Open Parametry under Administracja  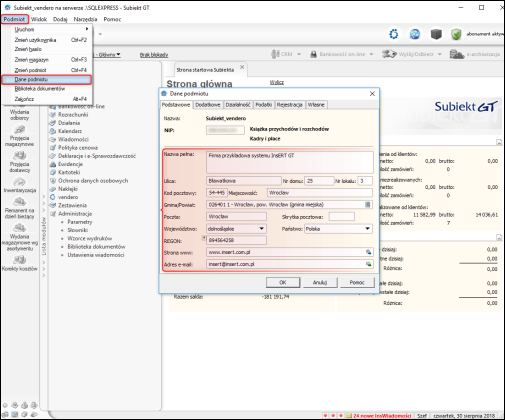[80, 222]
